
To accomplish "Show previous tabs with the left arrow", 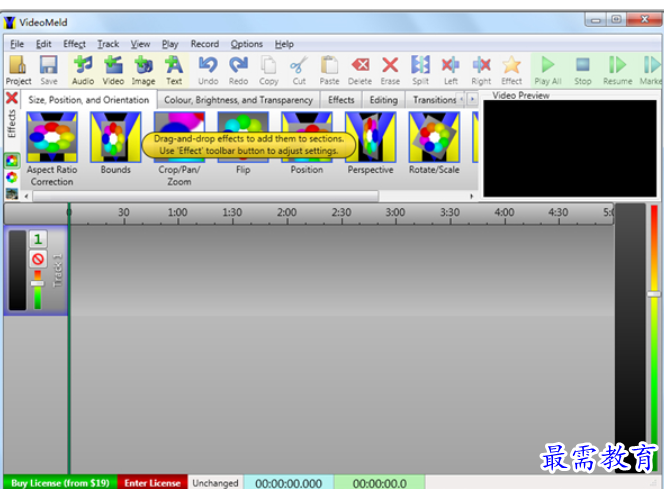I will pyautogui.click(x=462, y=99).
